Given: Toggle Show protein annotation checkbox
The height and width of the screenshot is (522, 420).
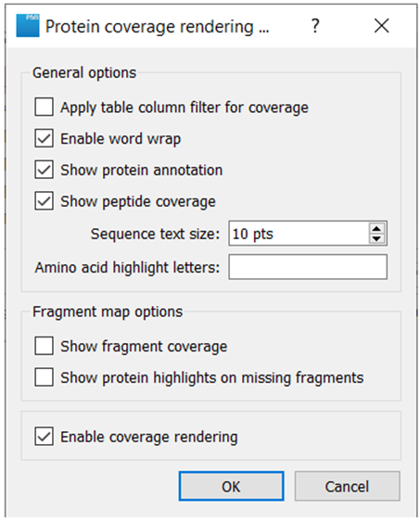Looking at the screenshot, I should tap(44, 170).
